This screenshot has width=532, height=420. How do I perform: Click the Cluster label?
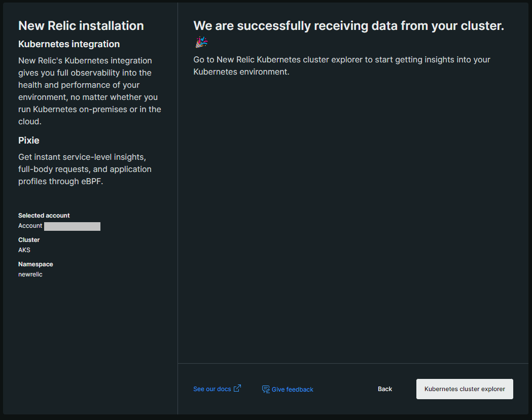point(29,240)
